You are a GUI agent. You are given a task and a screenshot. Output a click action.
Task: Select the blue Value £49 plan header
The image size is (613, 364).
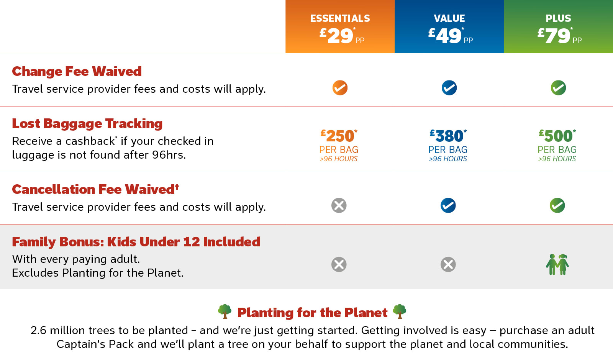(449, 27)
